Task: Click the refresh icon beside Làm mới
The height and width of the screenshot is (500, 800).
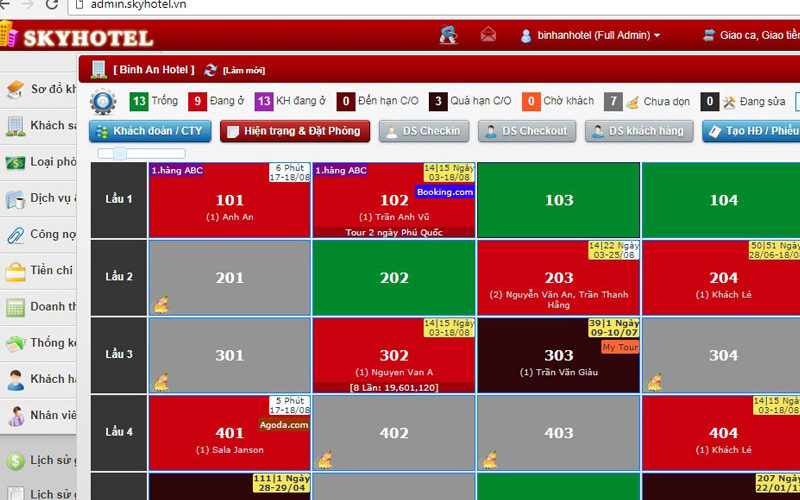Action: point(210,70)
